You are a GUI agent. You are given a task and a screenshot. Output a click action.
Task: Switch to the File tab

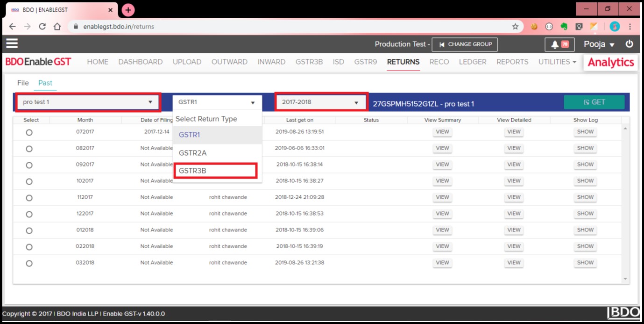coord(23,83)
